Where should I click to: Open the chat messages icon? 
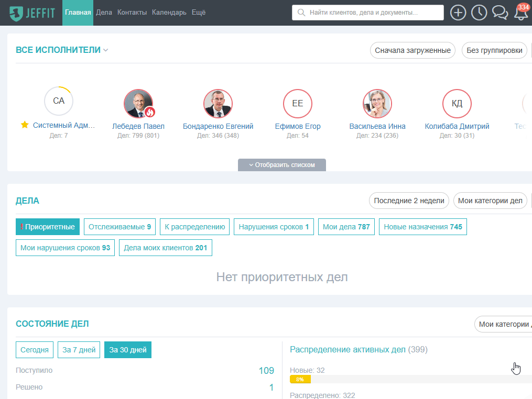tap(500, 13)
